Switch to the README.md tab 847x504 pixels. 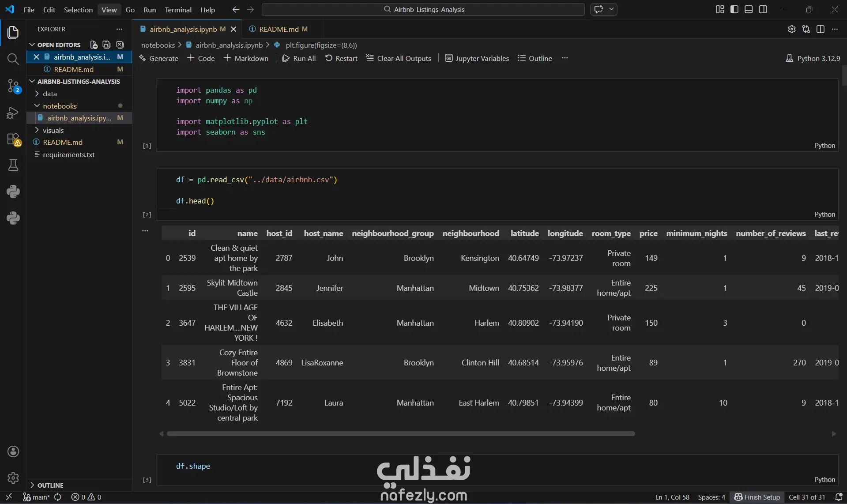coord(279,29)
